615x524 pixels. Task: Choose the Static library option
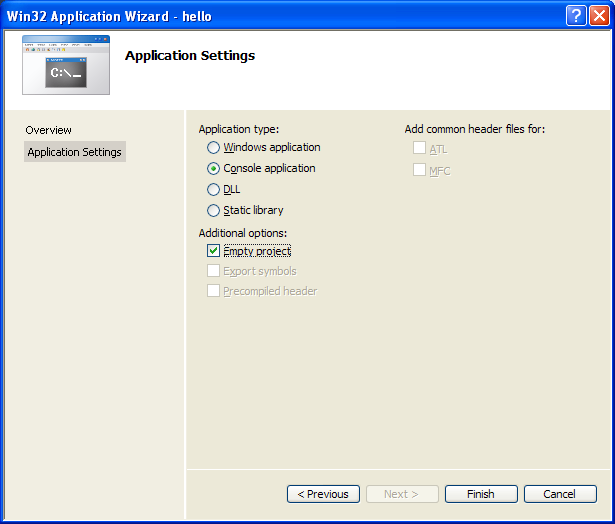213,211
